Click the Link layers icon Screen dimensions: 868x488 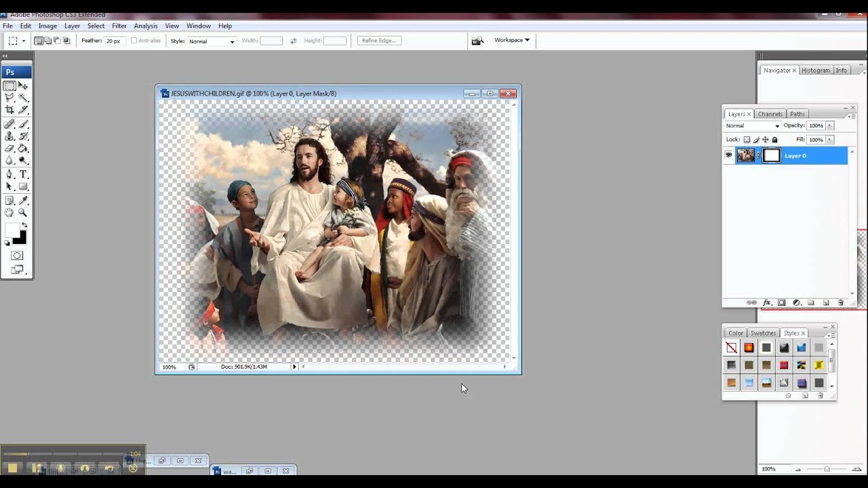[x=751, y=302]
